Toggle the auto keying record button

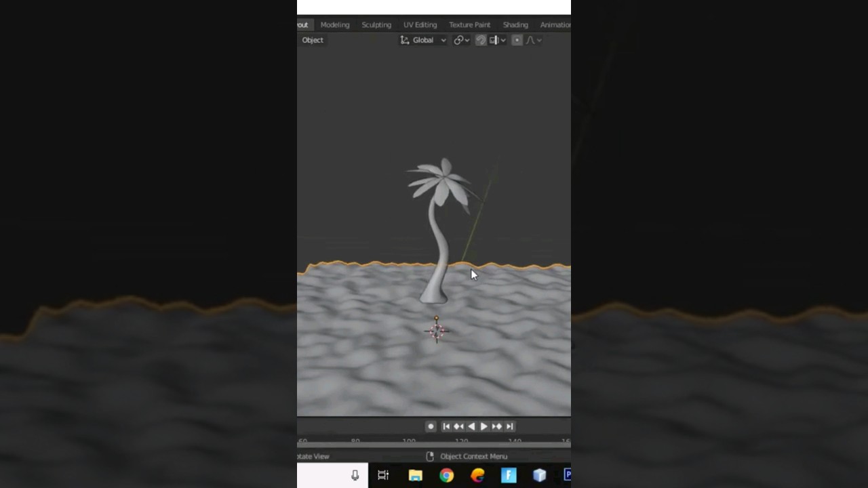[x=431, y=426]
